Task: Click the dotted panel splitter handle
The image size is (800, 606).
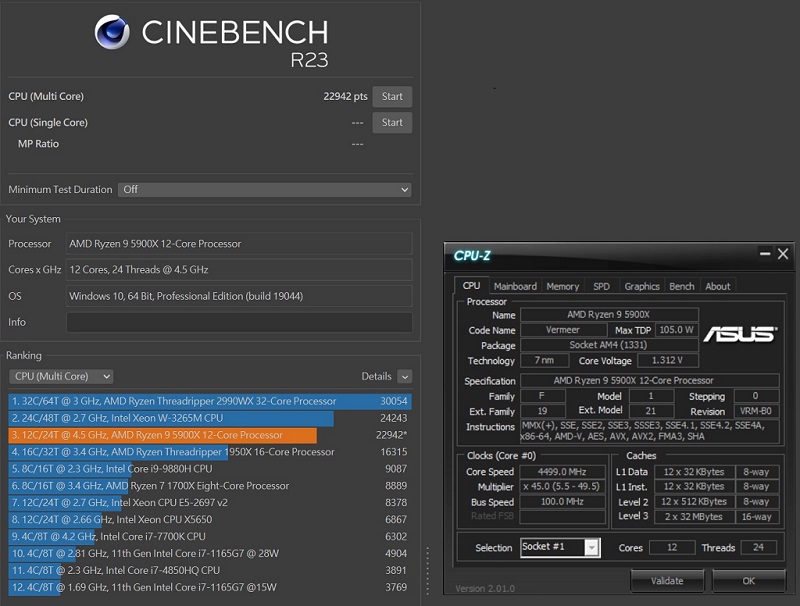Action: point(427,570)
